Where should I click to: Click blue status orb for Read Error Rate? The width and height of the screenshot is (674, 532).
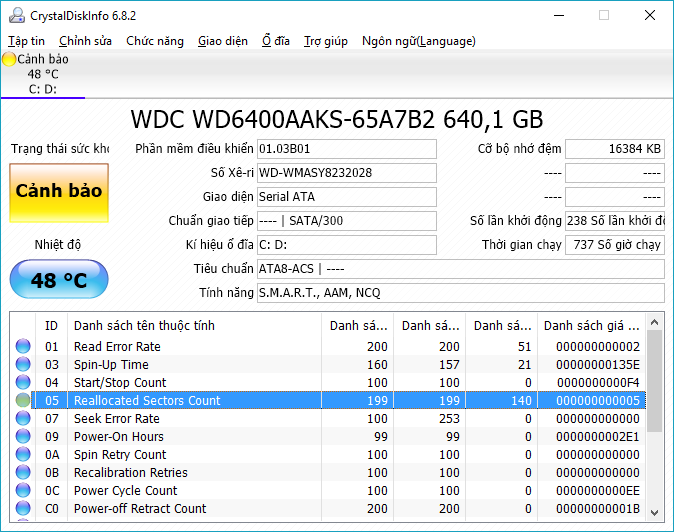pos(23,346)
